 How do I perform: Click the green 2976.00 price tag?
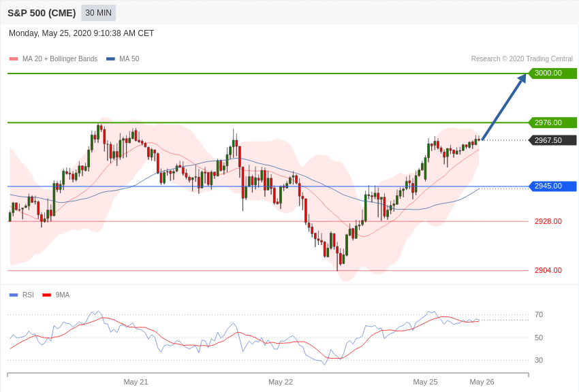553,122
